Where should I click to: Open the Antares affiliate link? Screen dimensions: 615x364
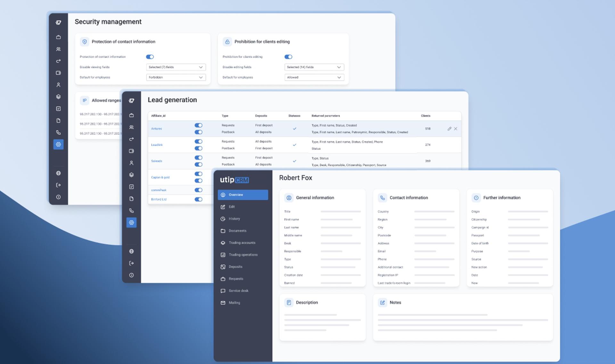pos(157,129)
